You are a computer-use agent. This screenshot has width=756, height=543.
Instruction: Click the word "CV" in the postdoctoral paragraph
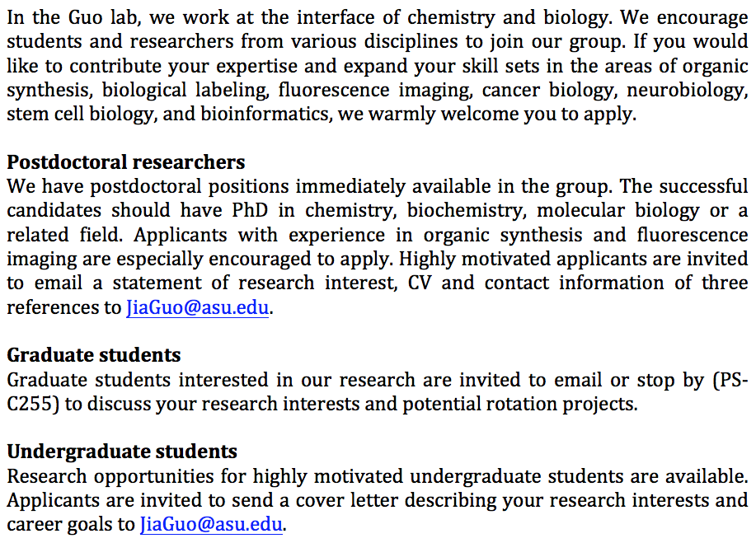tap(425, 283)
